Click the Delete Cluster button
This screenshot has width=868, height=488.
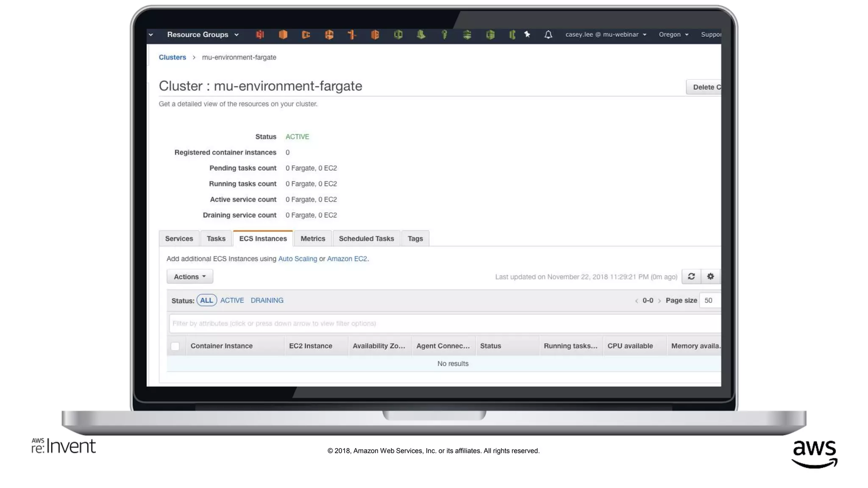[704, 87]
